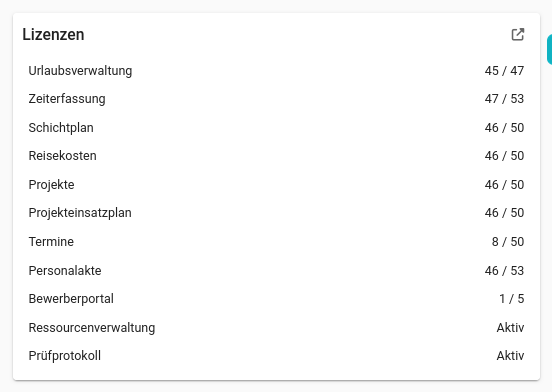Click Aktiv status next to Prüfprotokoll
The height and width of the screenshot is (392, 552).
tap(510, 356)
